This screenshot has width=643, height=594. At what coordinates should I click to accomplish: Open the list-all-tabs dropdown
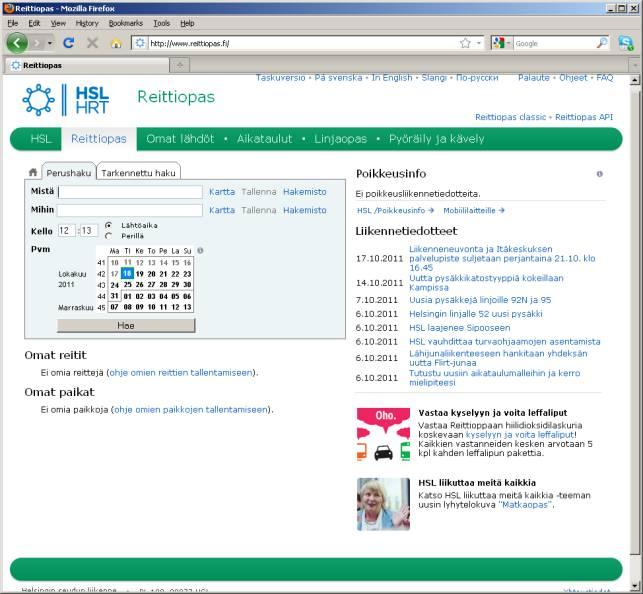tap(635, 65)
